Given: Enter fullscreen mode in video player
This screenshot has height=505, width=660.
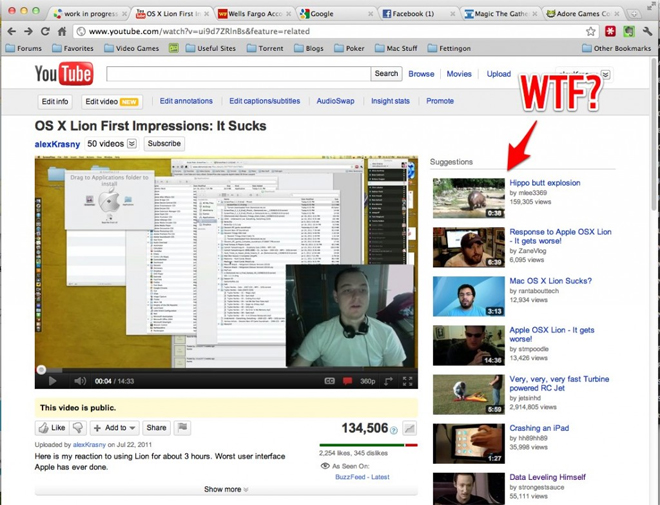Looking at the screenshot, I should (x=407, y=381).
